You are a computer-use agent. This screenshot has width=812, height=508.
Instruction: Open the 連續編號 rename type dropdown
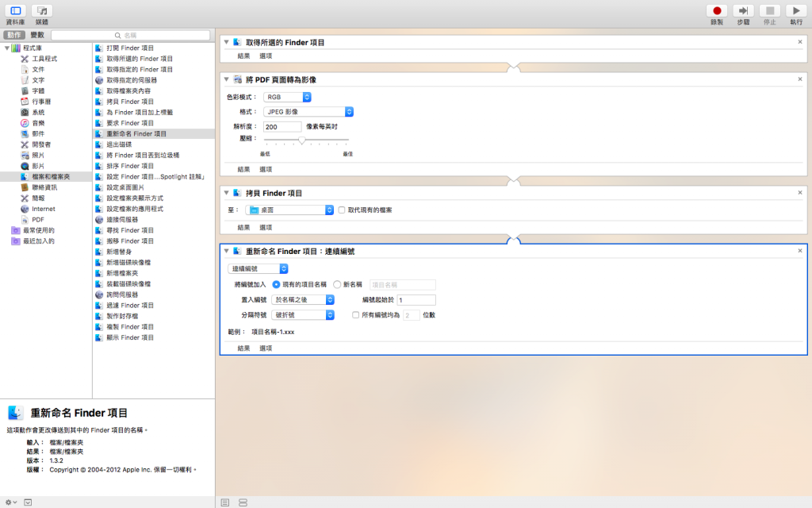coord(258,268)
